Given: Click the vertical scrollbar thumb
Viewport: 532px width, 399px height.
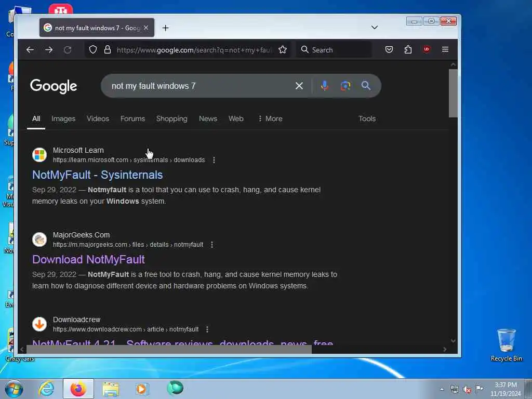Looking at the screenshot, I should [x=453, y=94].
